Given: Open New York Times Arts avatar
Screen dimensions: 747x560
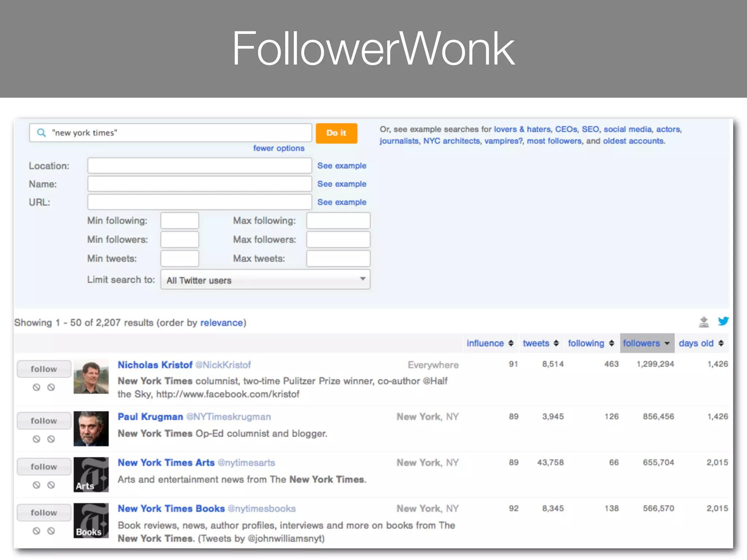Looking at the screenshot, I should point(91,475).
